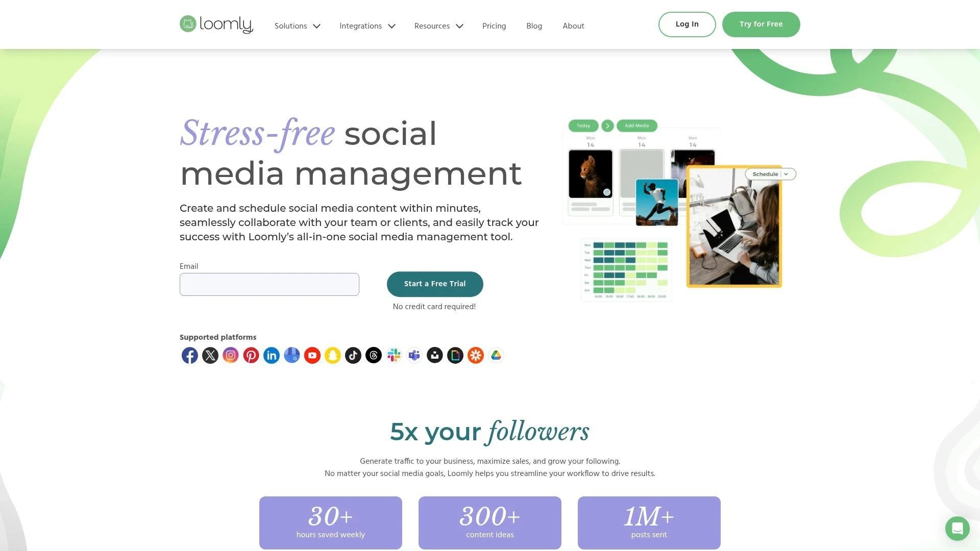Click the email input field

[269, 284]
